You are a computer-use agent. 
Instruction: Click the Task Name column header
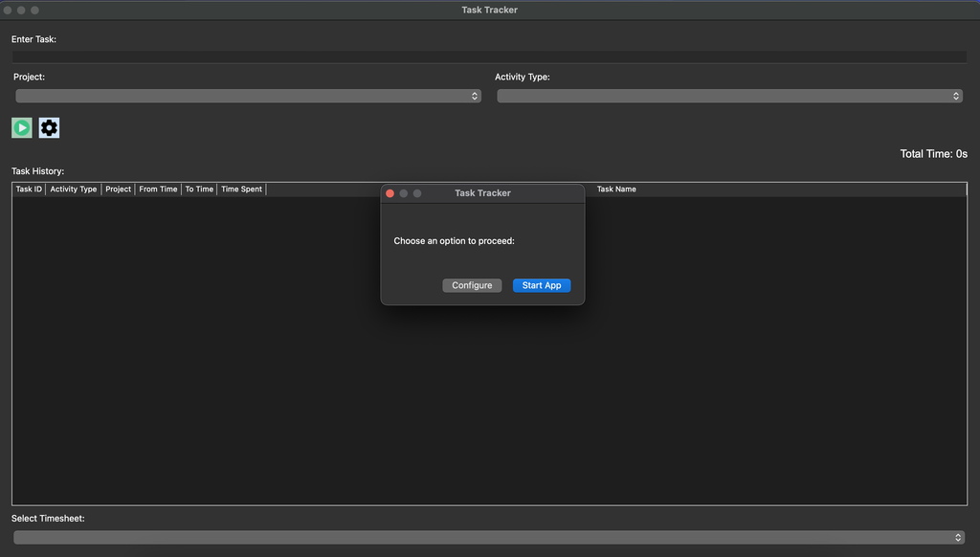click(x=616, y=189)
